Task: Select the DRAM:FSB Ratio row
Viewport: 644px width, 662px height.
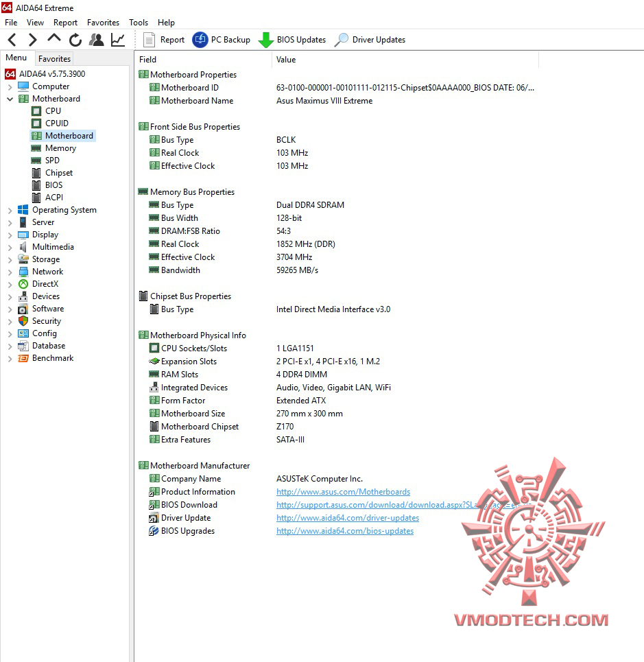Action: (336, 231)
